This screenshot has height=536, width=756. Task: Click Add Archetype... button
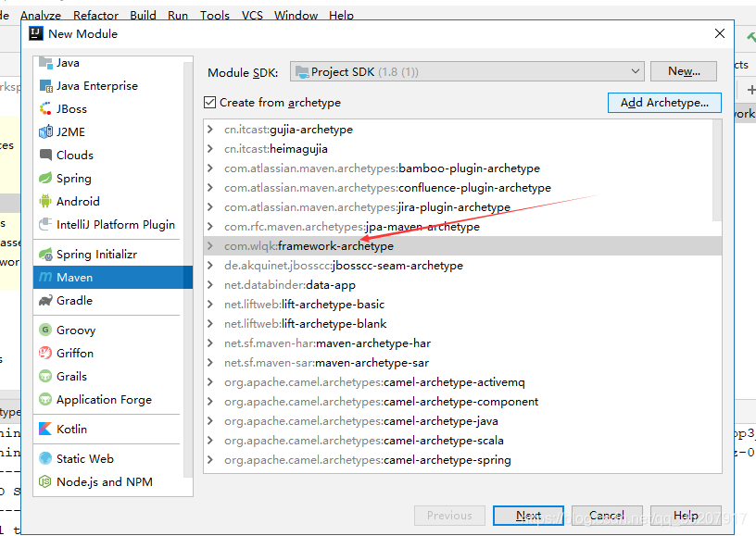(664, 103)
